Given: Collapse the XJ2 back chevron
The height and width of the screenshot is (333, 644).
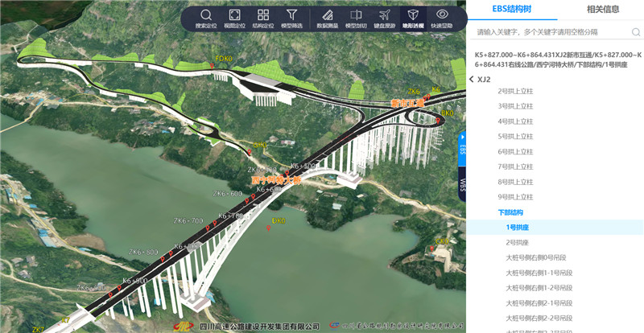Looking at the screenshot, I should coord(471,80).
